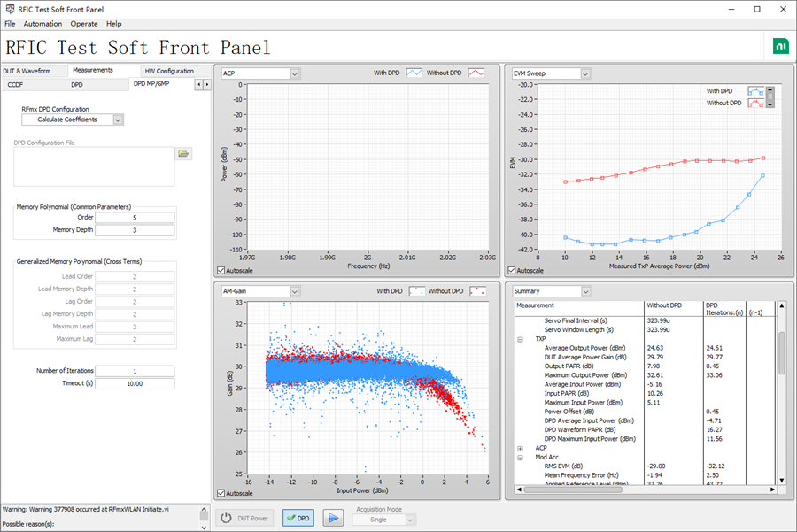Toggle the DPD checkmark button

(x=298, y=519)
